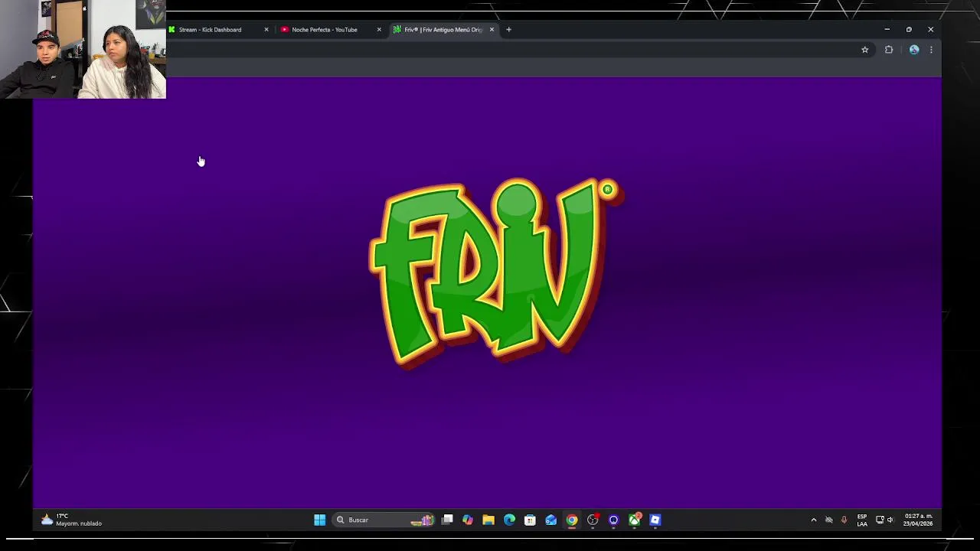Screen dimensions: 980x551
Task: Click the cloud sync tray icon
Action: click(x=828, y=520)
